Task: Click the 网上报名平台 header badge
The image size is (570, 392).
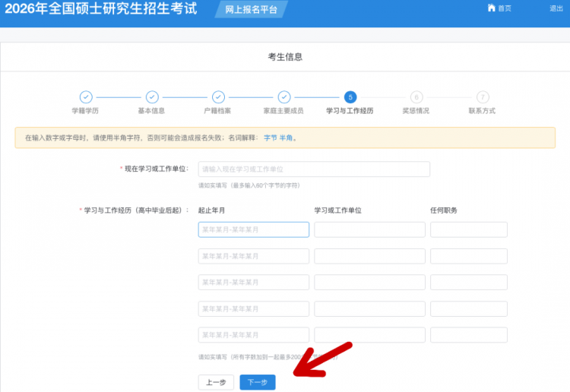Action: (x=236, y=10)
